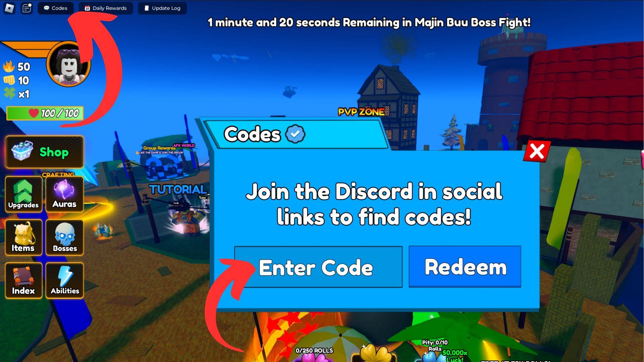Click the player avatar thumbnail

point(69,66)
